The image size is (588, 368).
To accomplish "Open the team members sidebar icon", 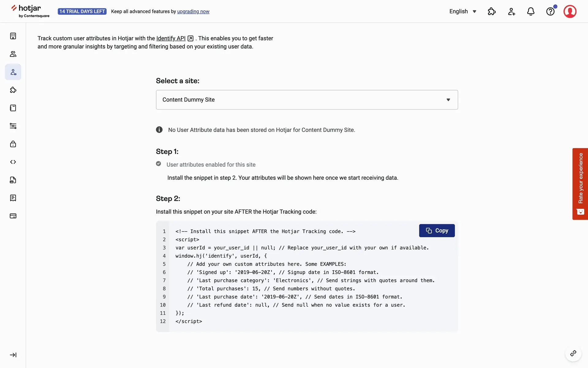I will tap(13, 54).
